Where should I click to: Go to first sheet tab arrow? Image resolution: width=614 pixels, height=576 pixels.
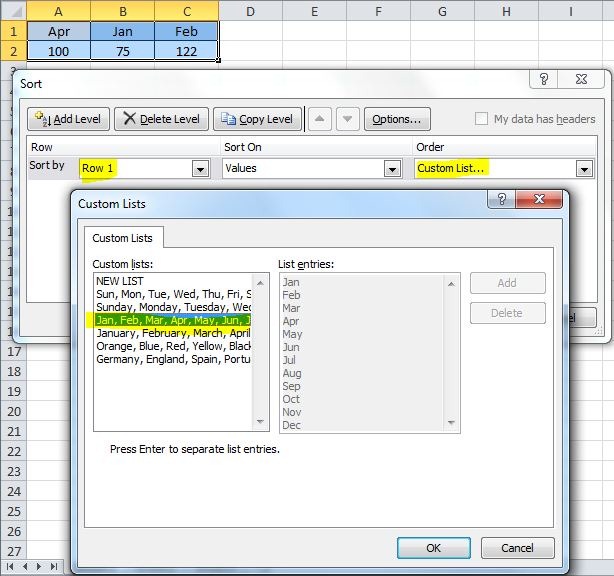pyautogui.click(x=11, y=566)
